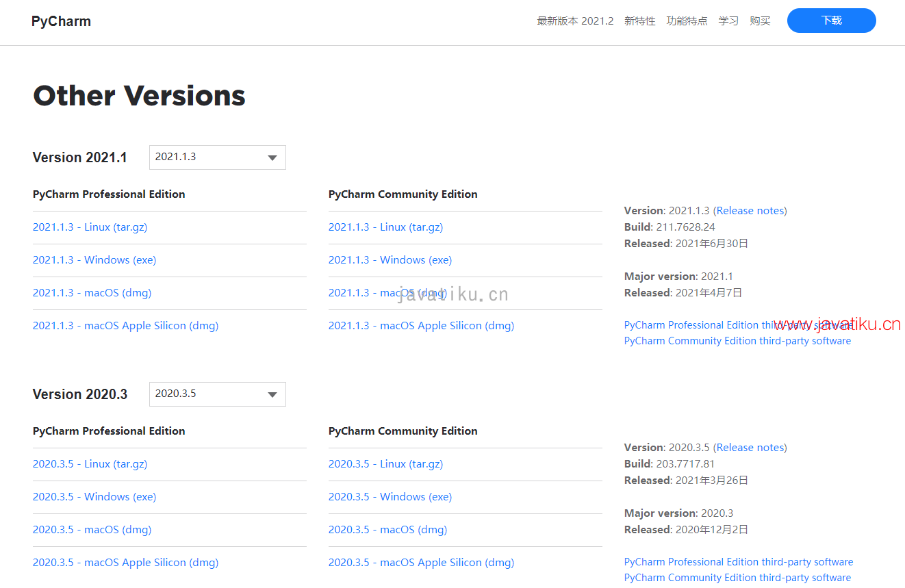Download Professional 2021.1.3 Linux tar.gz
905x588 pixels.
[90, 227]
